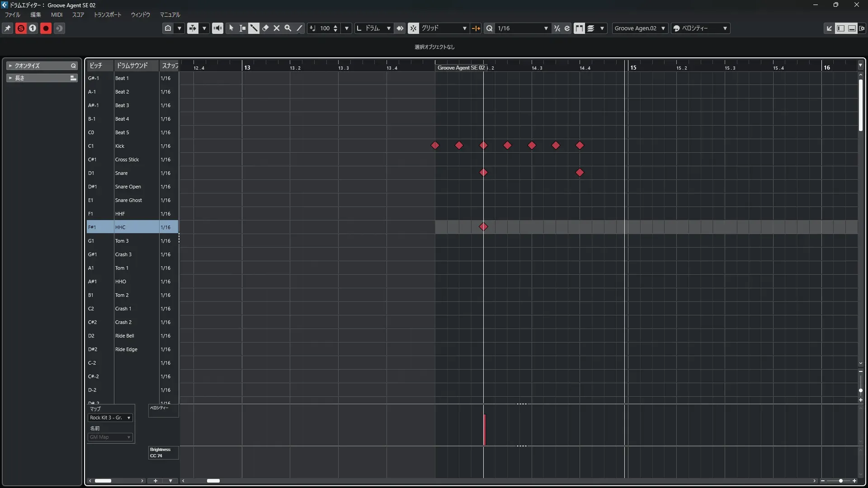This screenshot has width=868, height=488.
Task: Open the トランスポート menu
Action: point(107,14)
